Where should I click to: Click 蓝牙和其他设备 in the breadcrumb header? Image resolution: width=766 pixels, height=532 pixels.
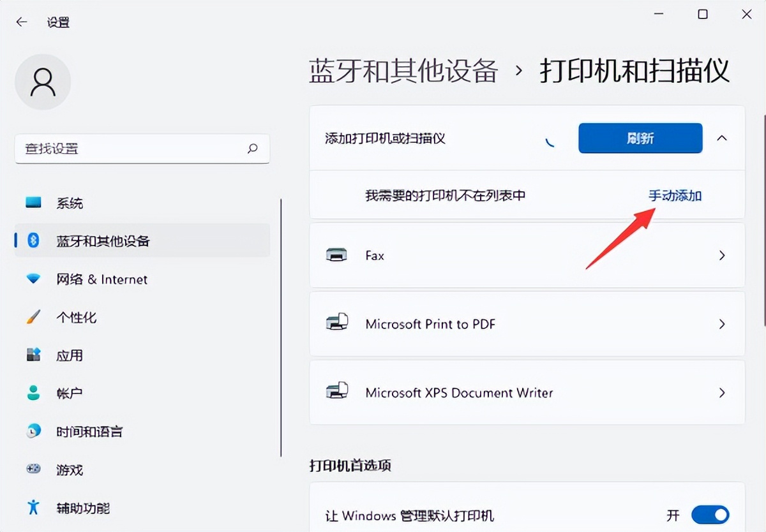coord(403,71)
